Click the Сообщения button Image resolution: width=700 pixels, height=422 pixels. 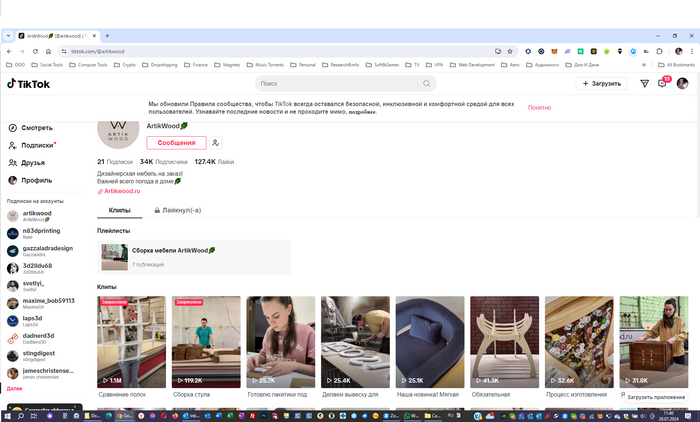(x=176, y=143)
